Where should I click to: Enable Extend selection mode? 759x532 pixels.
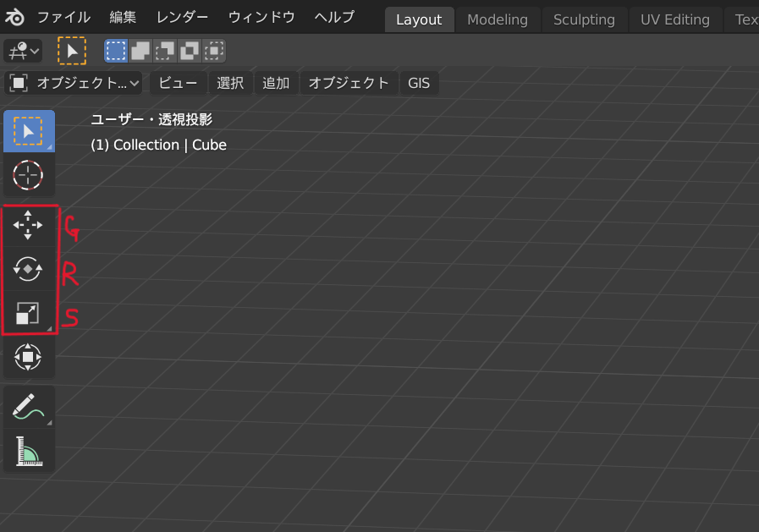click(140, 52)
